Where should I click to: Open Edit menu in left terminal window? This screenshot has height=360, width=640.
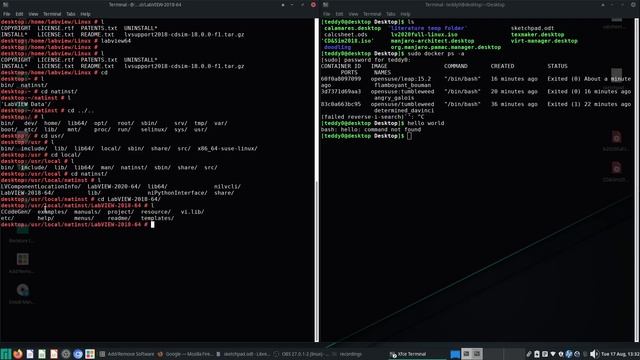click(19, 14)
